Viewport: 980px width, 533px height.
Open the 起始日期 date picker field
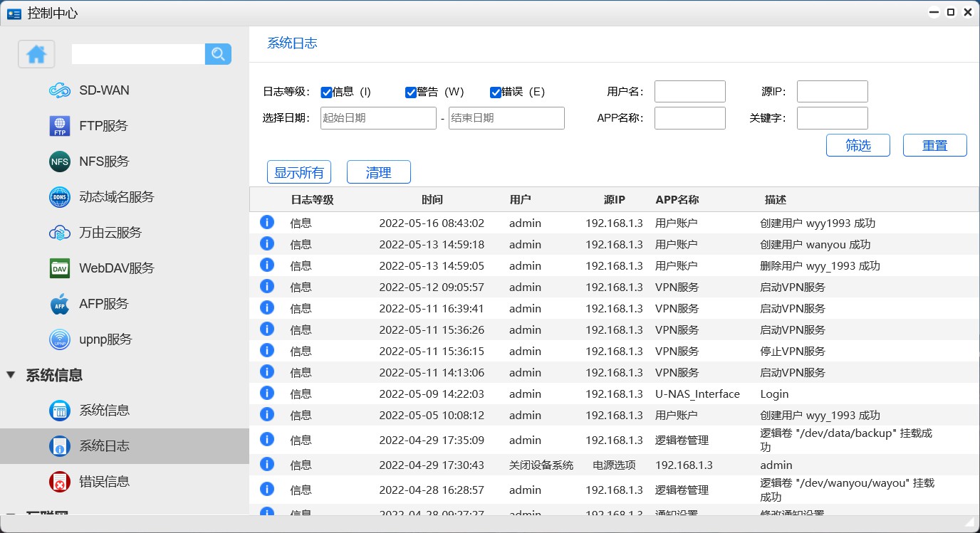(378, 118)
